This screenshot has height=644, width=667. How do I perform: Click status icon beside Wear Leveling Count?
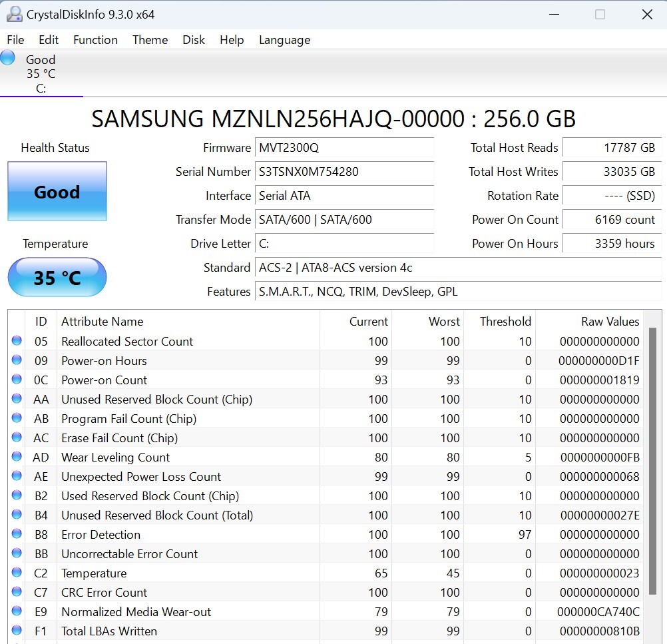pos(17,457)
